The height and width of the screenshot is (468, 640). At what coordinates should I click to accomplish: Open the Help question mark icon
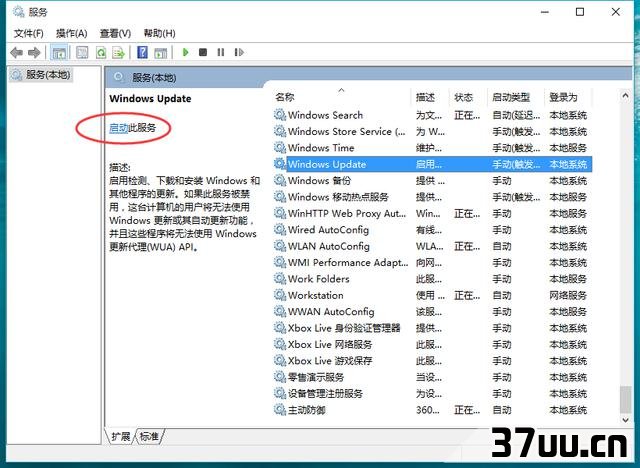pos(142,53)
